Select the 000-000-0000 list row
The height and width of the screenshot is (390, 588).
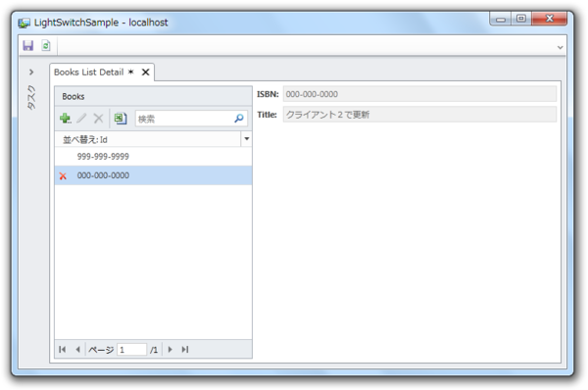153,175
